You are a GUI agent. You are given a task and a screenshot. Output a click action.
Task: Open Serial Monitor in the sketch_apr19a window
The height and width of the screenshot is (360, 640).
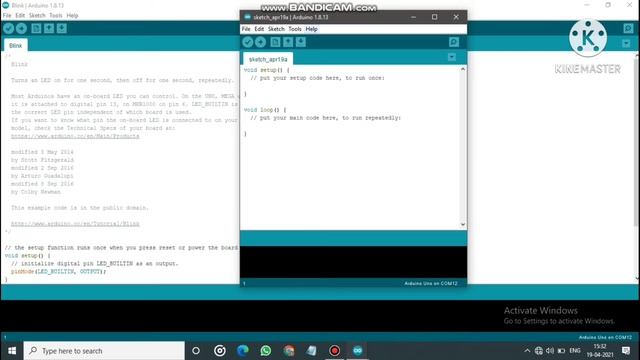[454, 42]
